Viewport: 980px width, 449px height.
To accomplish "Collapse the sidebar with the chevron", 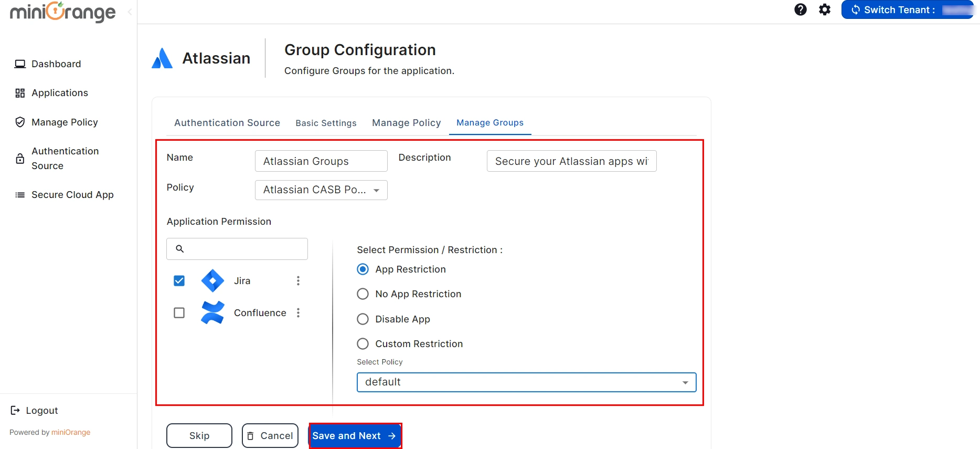I will click(130, 12).
